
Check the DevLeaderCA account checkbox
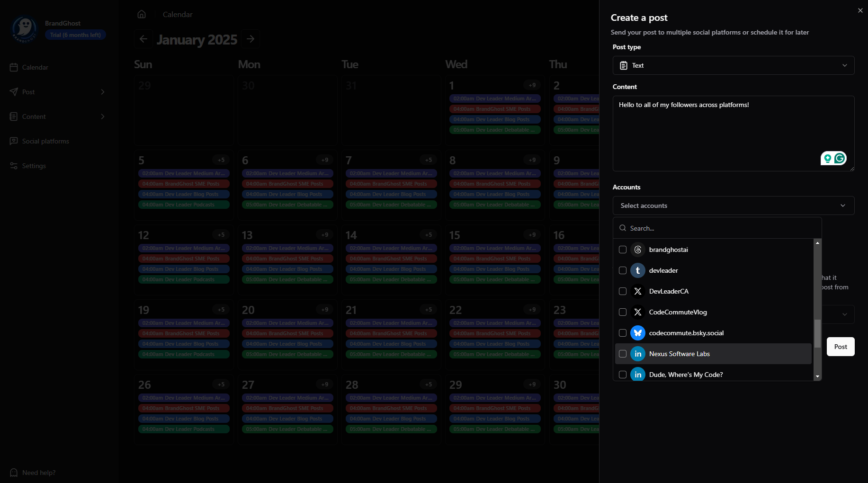(x=623, y=291)
